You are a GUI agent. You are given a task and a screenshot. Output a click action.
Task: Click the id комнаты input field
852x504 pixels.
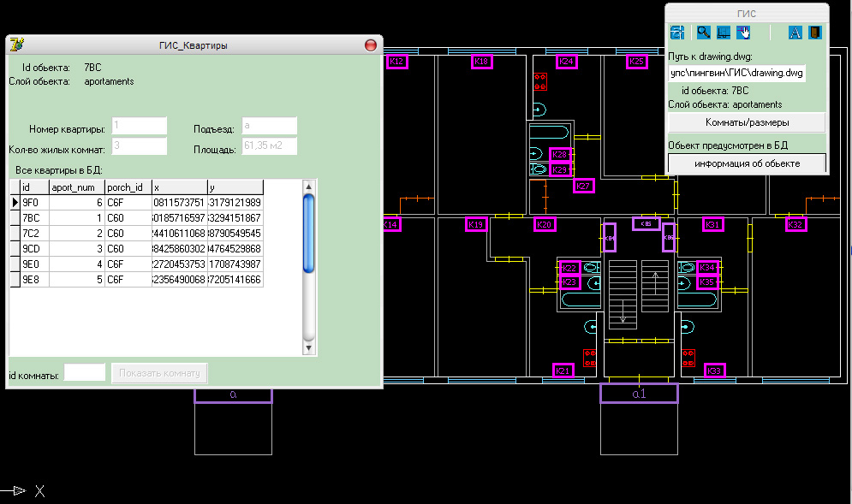[x=85, y=373]
